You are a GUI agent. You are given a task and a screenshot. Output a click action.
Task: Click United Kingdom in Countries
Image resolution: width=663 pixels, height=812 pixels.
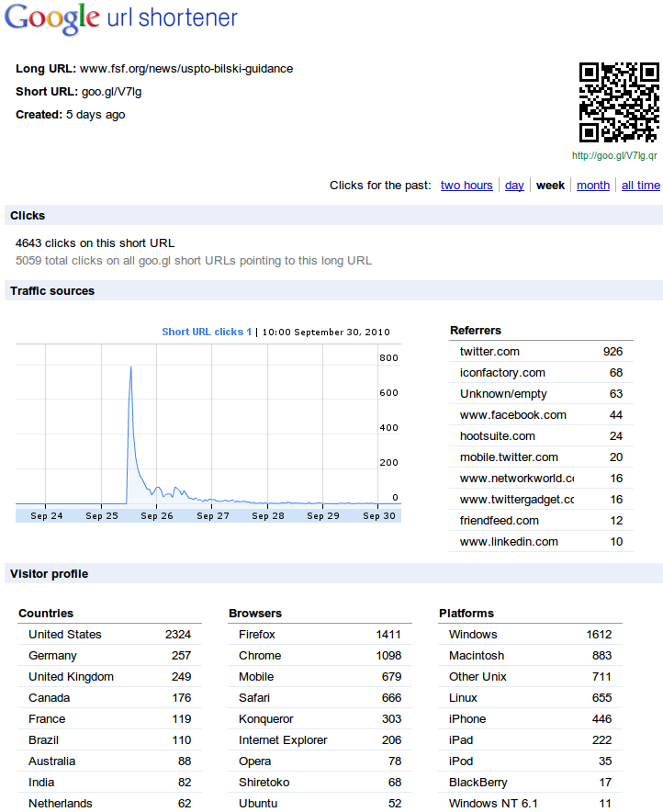click(109, 677)
